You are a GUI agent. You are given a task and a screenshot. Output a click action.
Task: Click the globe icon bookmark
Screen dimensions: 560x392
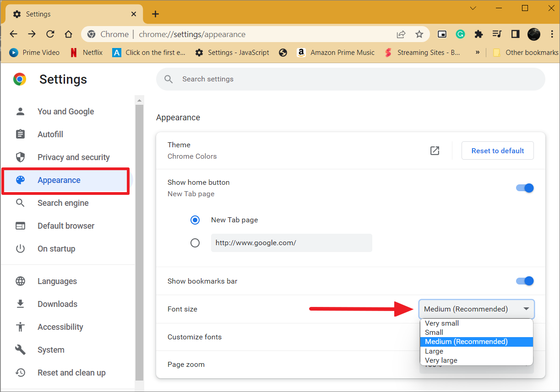click(x=283, y=53)
